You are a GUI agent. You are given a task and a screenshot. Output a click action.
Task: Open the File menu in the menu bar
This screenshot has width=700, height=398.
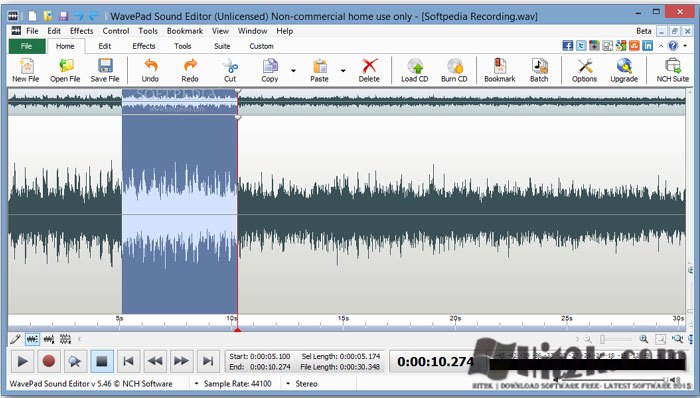[32, 31]
